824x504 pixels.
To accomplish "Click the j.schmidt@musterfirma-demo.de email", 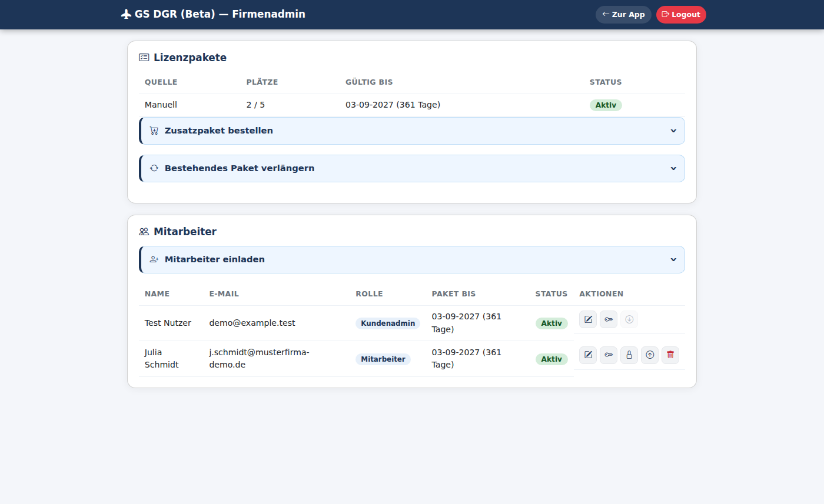I will click(x=259, y=358).
